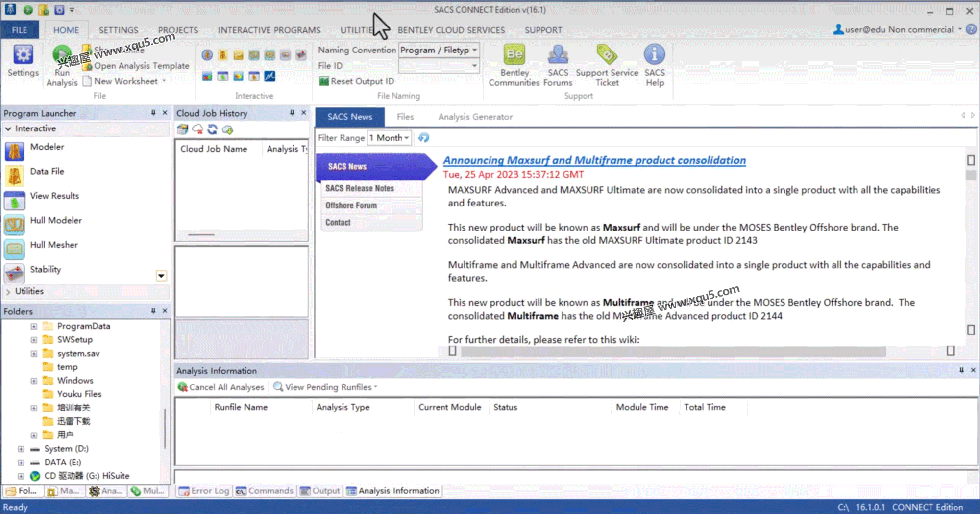
Task: Open quick access toolbar customize arrow
Action: tap(72, 9)
